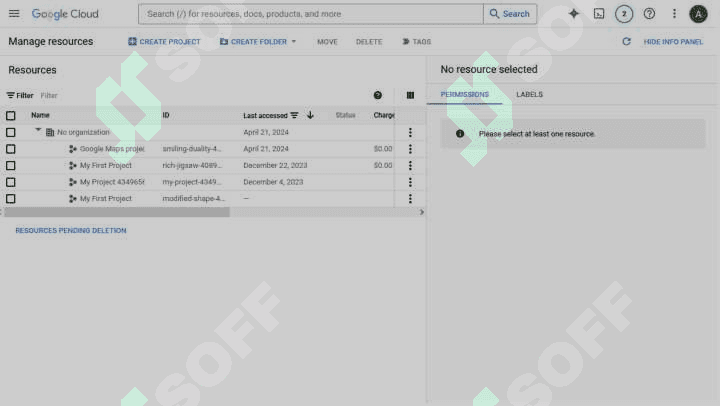
Task: Click the Last accessed column filter icon
Action: click(x=294, y=115)
